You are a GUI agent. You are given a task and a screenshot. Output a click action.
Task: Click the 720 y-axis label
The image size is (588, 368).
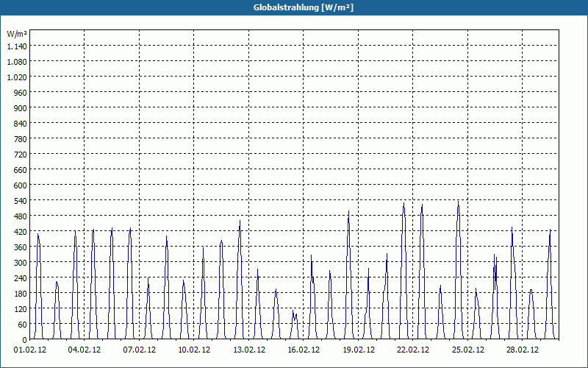pos(21,155)
